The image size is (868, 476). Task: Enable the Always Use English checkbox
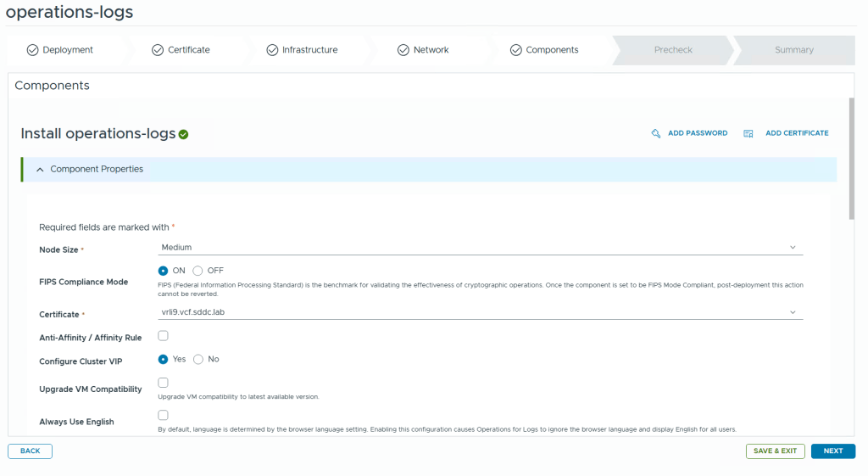(163, 415)
